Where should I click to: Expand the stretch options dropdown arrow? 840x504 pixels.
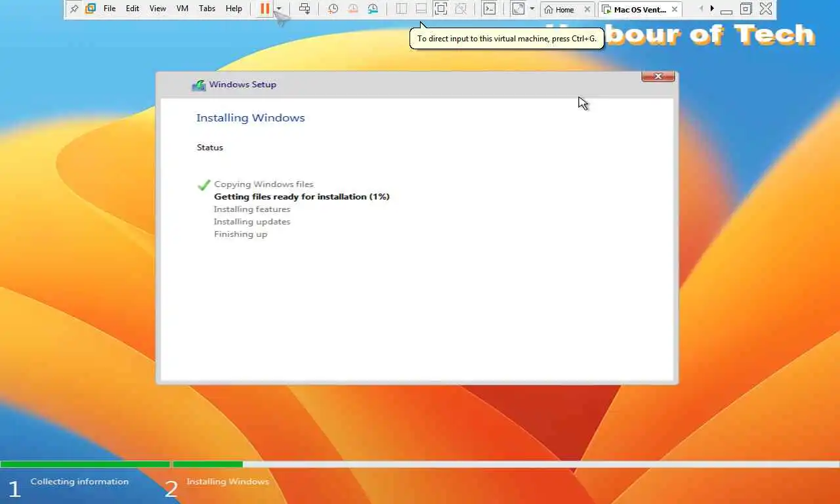532,9
